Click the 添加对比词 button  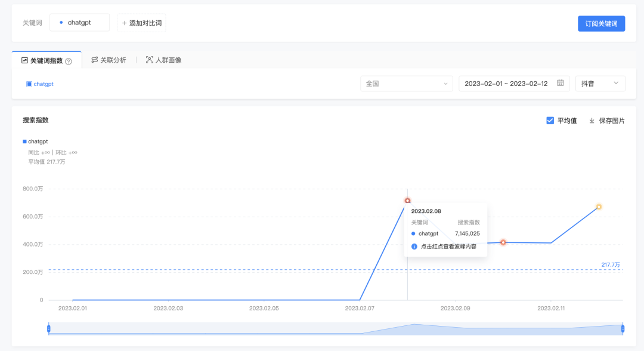click(x=142, y=23)
